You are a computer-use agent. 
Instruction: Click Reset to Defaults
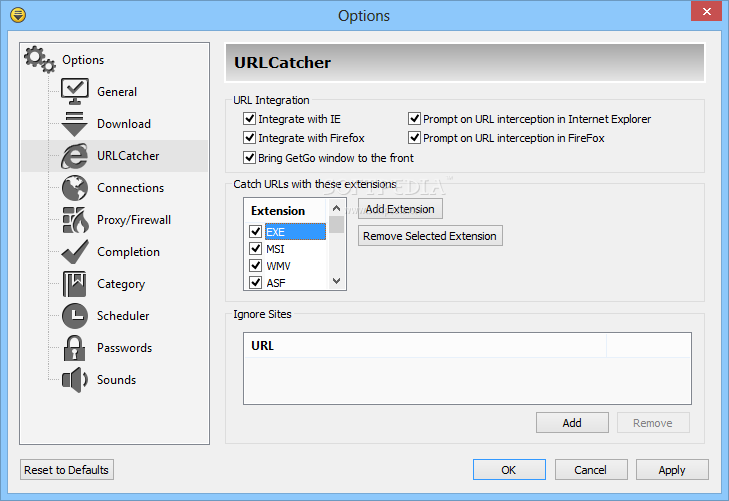pyautogui.click(x=66, y=470)
